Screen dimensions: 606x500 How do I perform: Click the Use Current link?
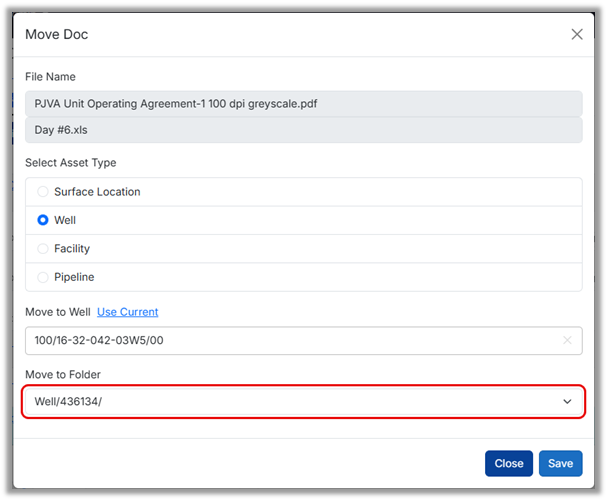127,312
